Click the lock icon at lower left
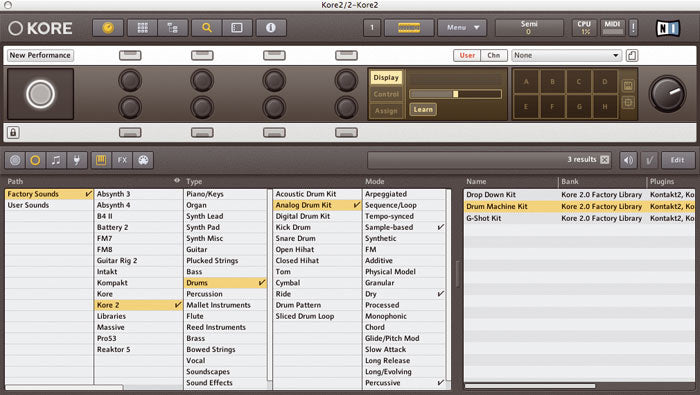Screen dimensions: 700x395 pyautogui.click(x=13, y=133)
